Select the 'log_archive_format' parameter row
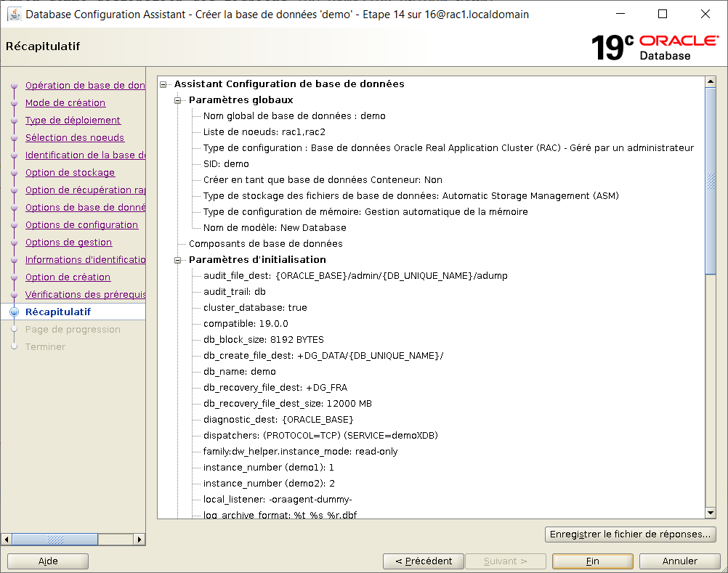728x573 pixels. (280, 515)
